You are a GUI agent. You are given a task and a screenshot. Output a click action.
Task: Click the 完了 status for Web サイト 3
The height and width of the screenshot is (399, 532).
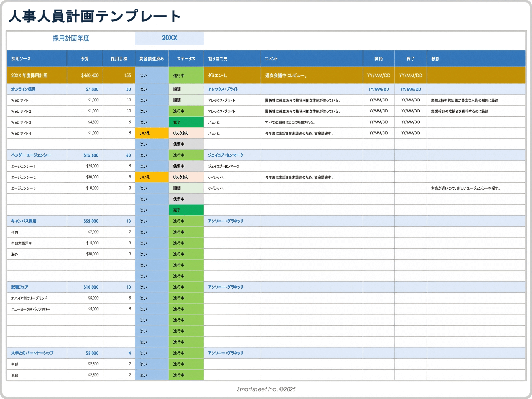pos(186,122)
